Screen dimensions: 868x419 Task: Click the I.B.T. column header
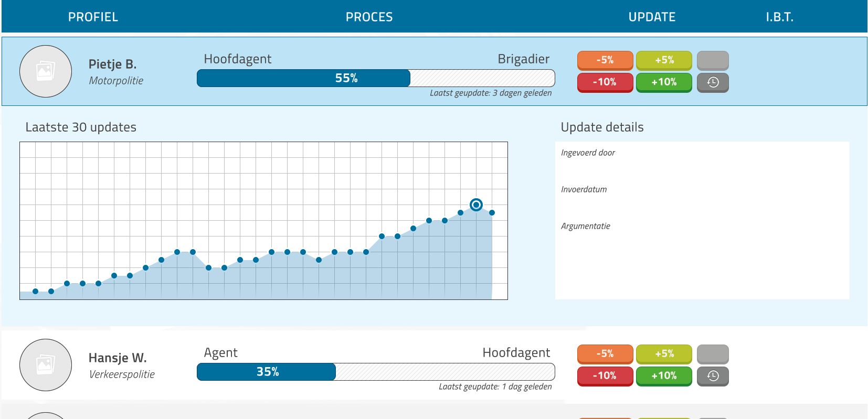(x=779, y=17)
